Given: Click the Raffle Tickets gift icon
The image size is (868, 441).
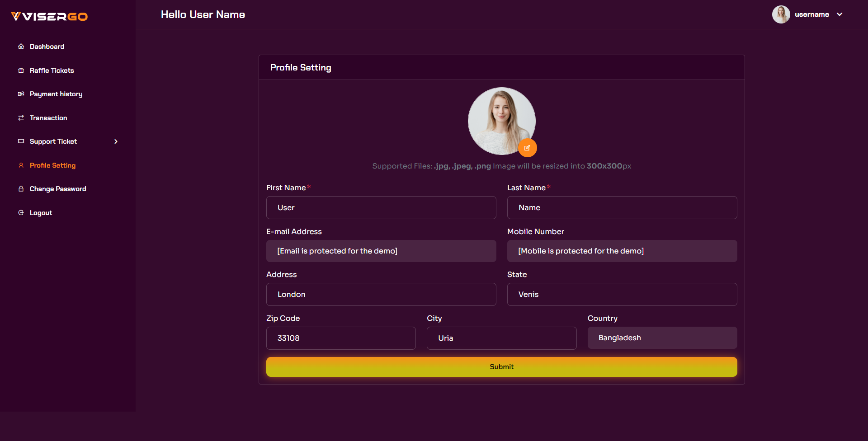Looking at the screenshot, I should (21, 70).
